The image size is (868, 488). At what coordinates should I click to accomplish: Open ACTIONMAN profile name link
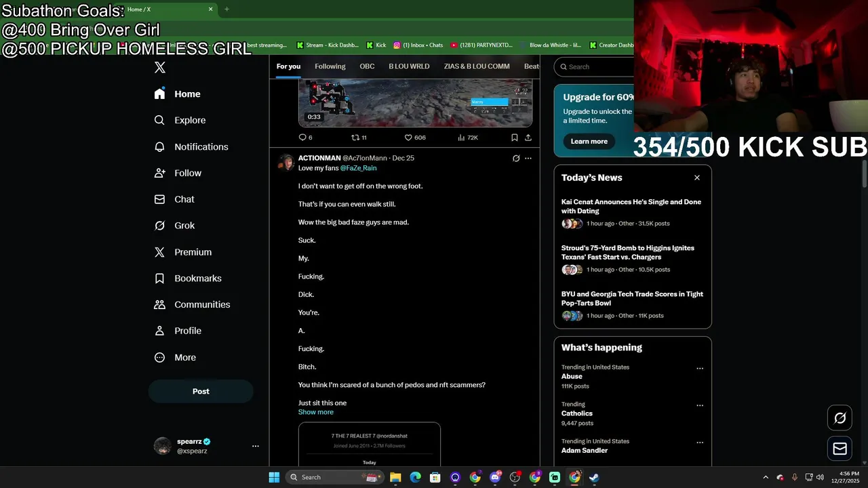[x=319, y=158]
